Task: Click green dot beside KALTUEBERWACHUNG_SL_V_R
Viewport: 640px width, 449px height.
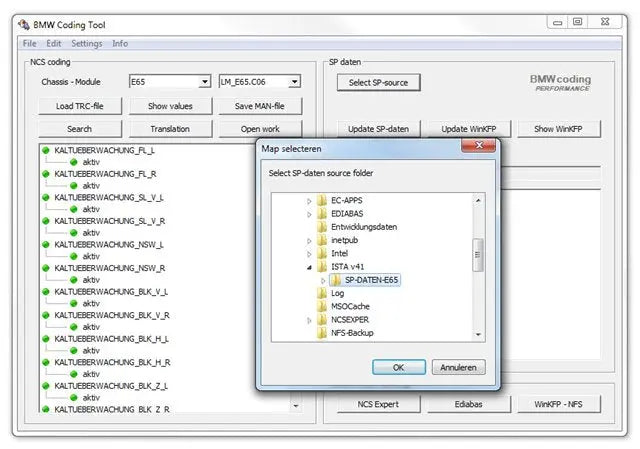Action: pyautogui.click(x=46, y=221)
